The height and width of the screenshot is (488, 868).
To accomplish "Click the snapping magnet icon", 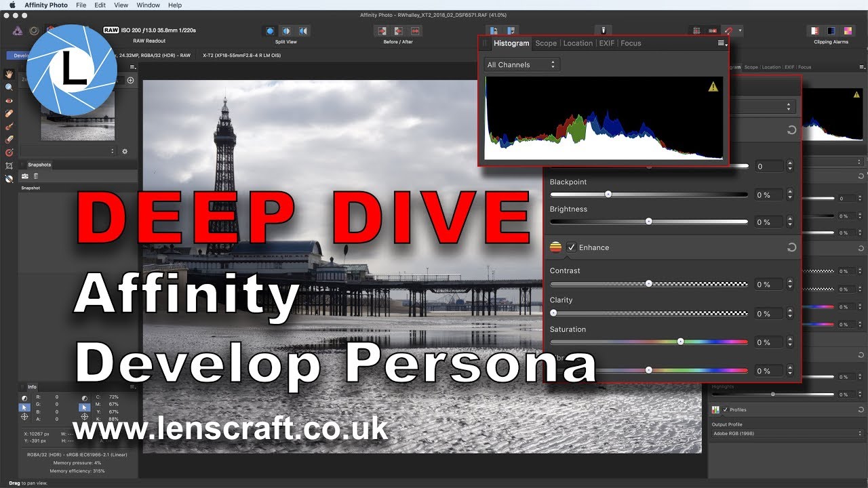I will point(728,30).
